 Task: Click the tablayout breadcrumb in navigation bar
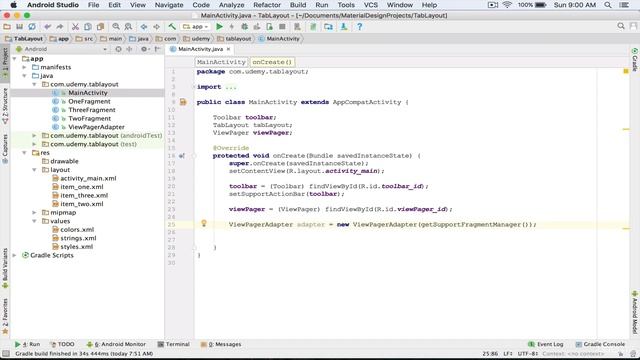(x=235, y=39)
